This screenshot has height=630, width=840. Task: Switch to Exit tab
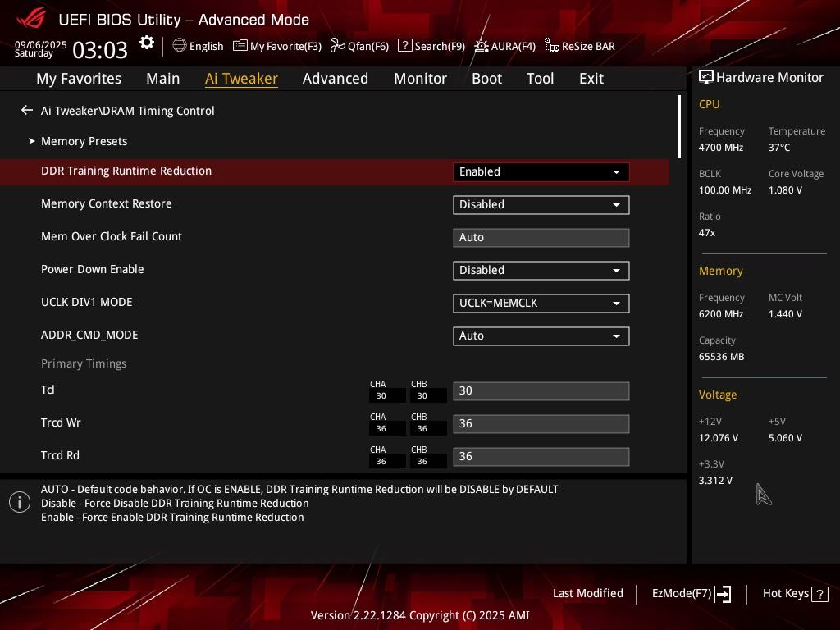[x=591, y=79]
